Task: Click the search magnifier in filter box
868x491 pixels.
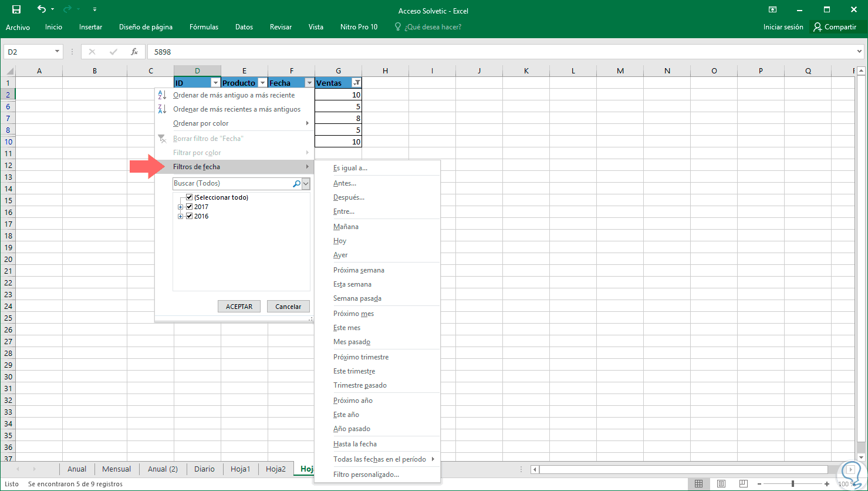Action: coord(296,184)
